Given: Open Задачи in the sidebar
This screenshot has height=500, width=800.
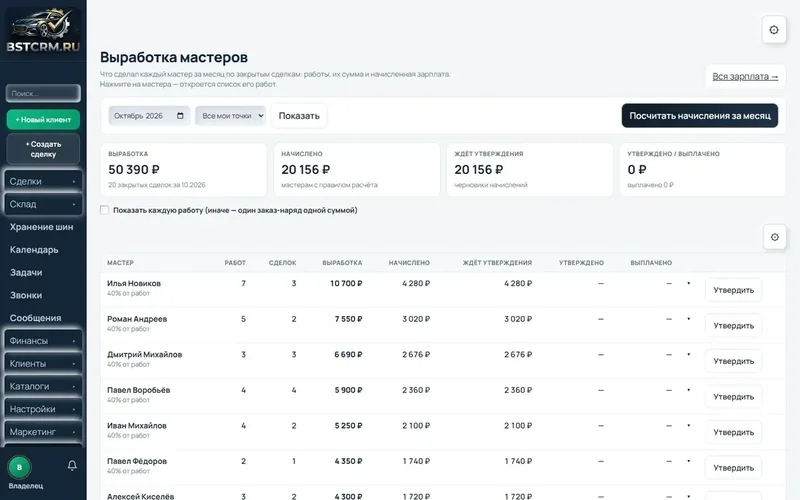Looking at the screenshot, I should (x=26, y=272).
